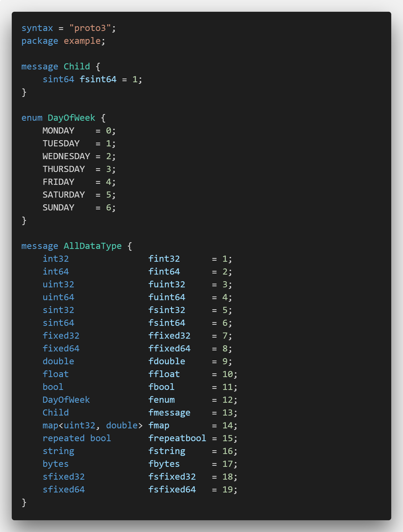The width and height of the screenshot is (403, 532).
Task: Click the DayOfWeek enum declaration name
Action: coord(72,118)
